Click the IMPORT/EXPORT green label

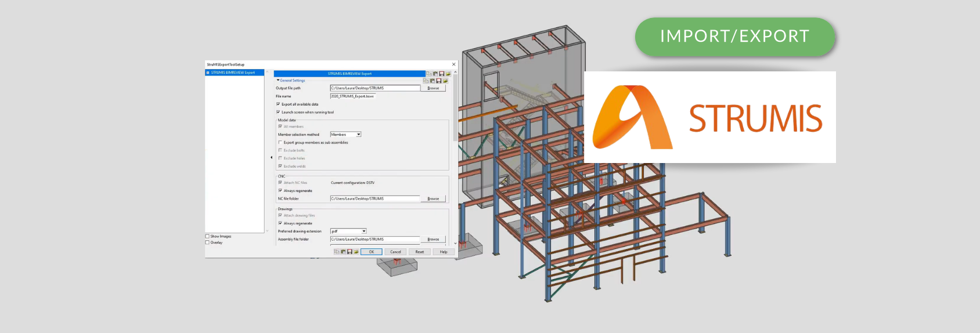click(734, 37)
